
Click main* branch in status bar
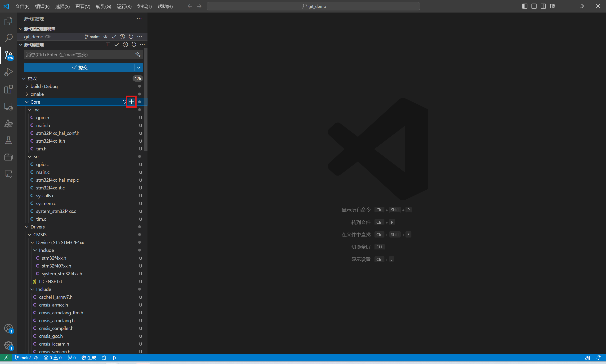pyautogui.click(x=23, y=358)
